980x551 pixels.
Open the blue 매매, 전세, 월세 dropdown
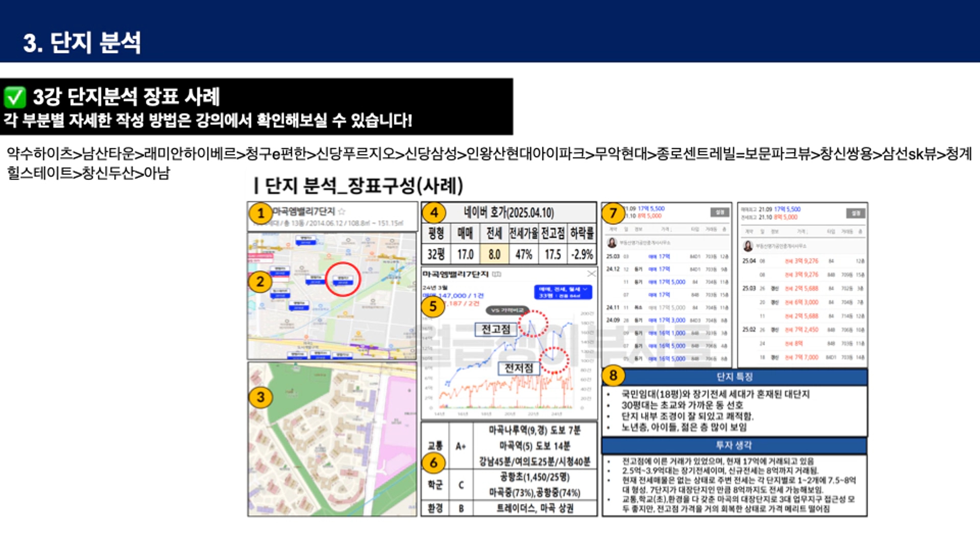point(563,292)
